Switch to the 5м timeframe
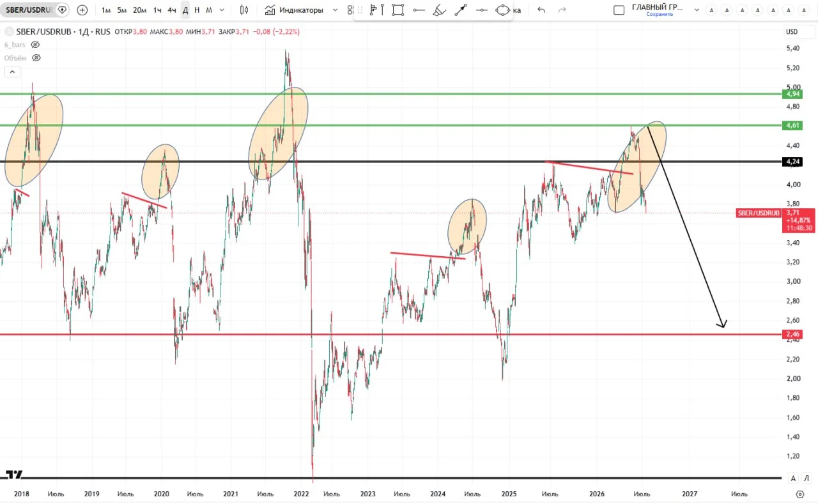 (x=122, y=10)
